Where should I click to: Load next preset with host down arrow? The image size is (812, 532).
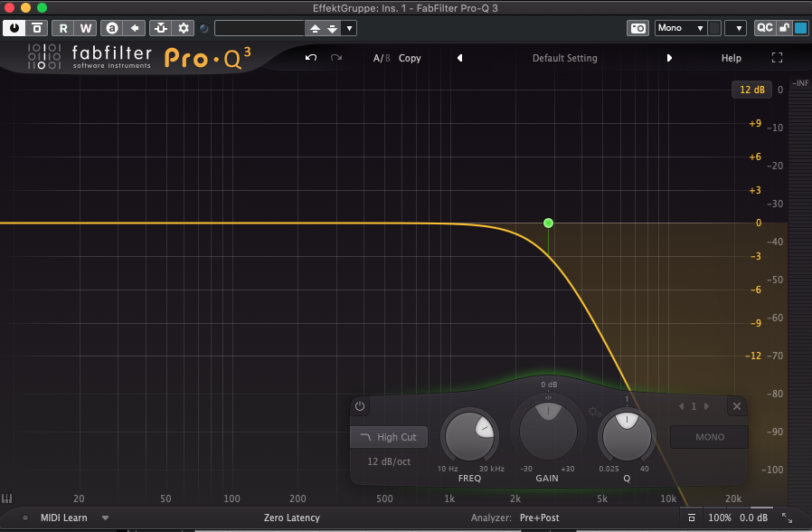pos(333,28)
